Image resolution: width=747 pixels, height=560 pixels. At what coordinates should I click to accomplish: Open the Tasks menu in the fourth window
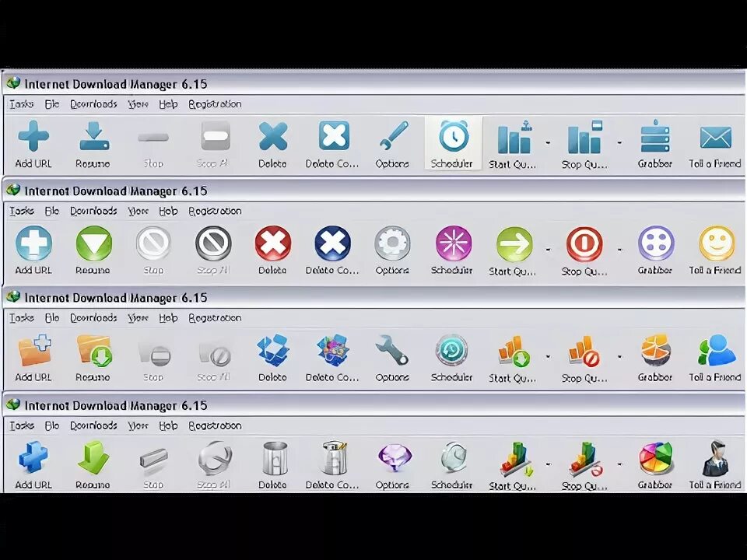click(22, 425)
